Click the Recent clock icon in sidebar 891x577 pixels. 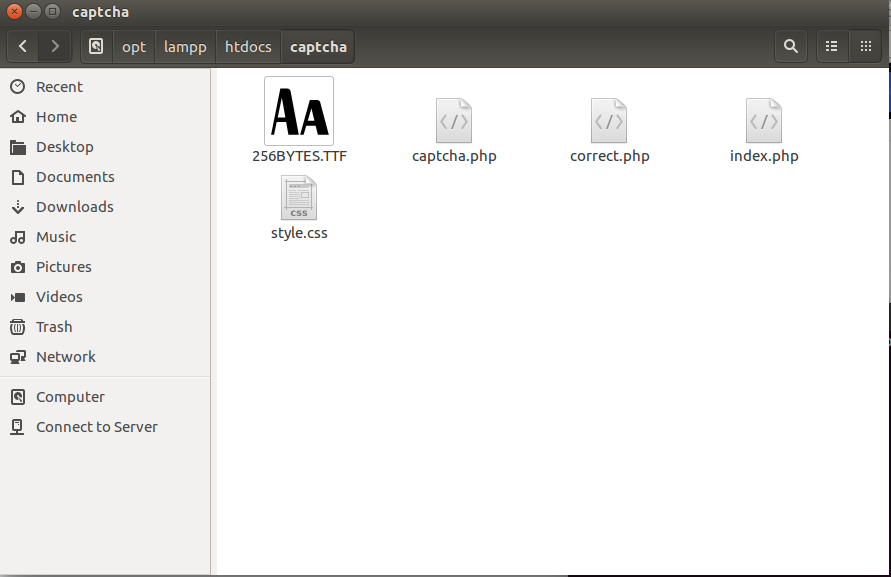pos(18,86)
